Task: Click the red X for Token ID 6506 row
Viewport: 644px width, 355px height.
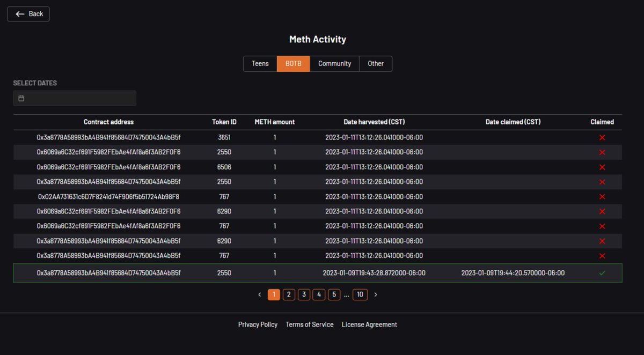Action: [x=602, y=167]
